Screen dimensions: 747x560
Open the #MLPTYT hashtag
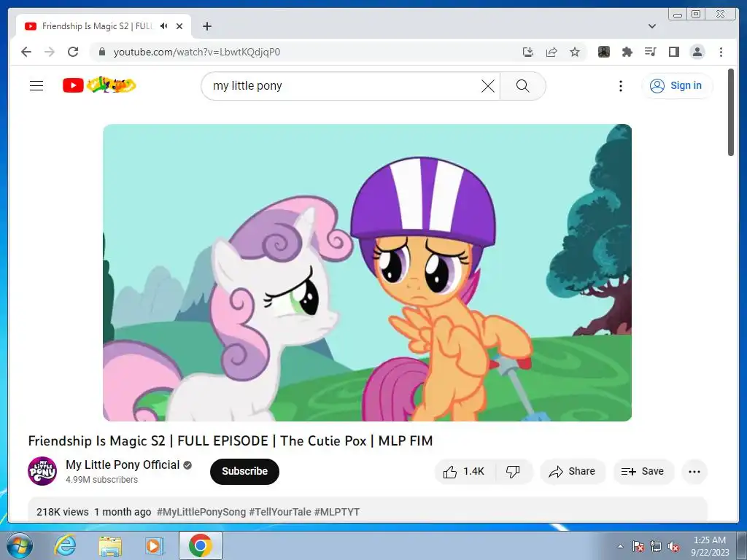point(337,512)
